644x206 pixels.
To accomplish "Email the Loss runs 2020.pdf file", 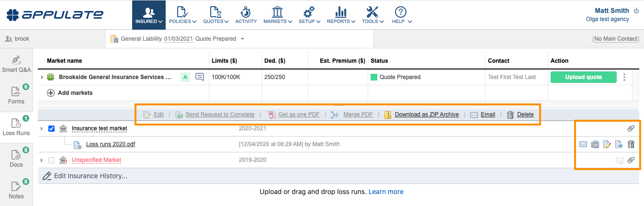I will [x=583, y=144].
